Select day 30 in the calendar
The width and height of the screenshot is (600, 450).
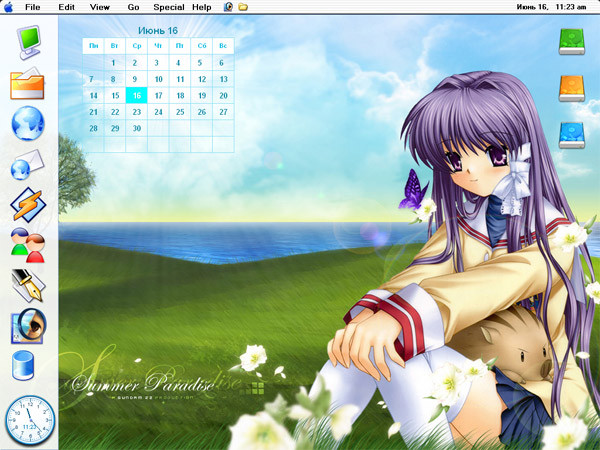[x=137, y=129]
